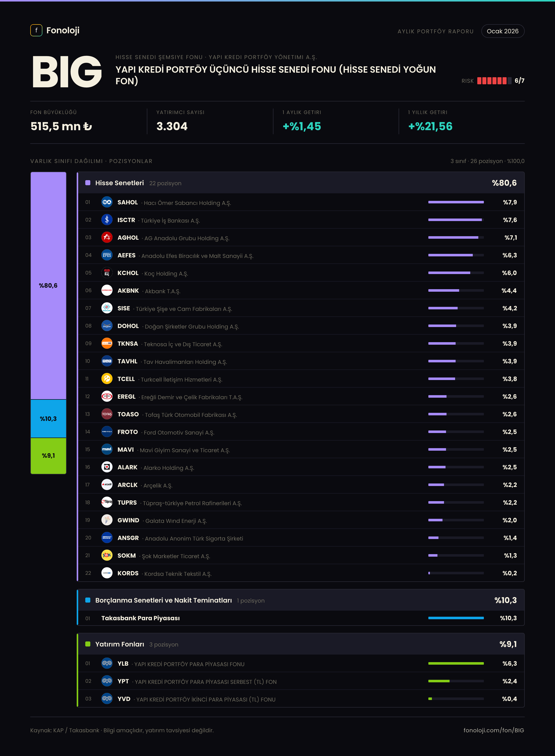Click the YPT weight value %2,4
The image size is (555, 756).
(x=510, y=681)
